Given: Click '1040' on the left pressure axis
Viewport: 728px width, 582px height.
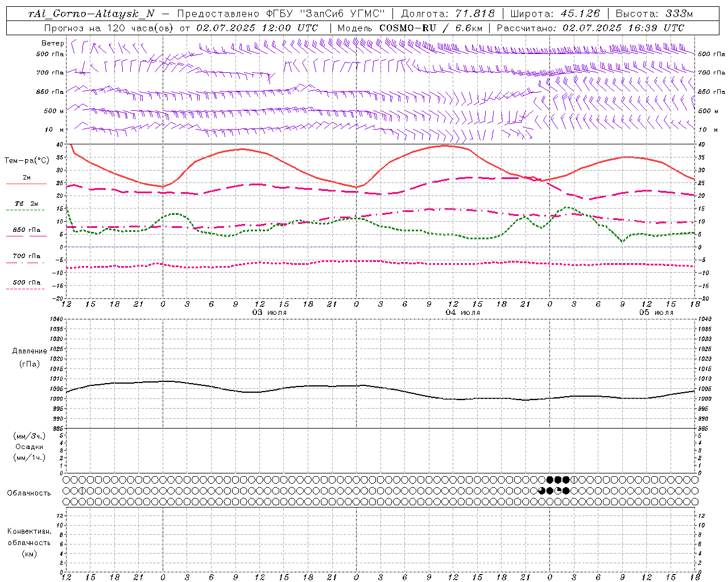Looking at the screenshot, I should [57, 319].
